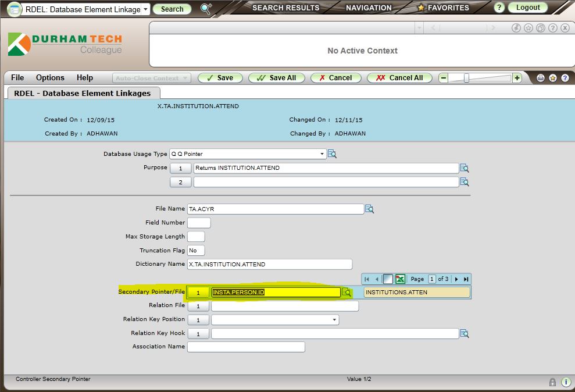The height and width of the screenshot is (392, 575).
Task: Open the Relation Key Position dropdown
Action: (x=334, y=320)
